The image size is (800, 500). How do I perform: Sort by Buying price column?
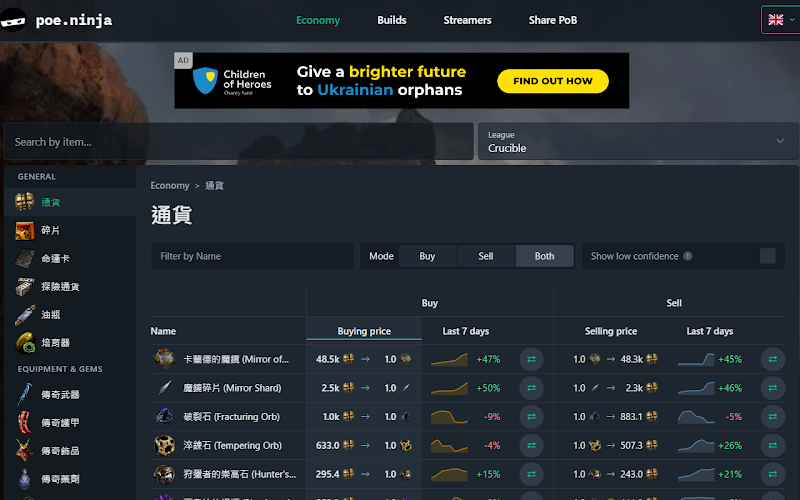(x=364, y=331)
